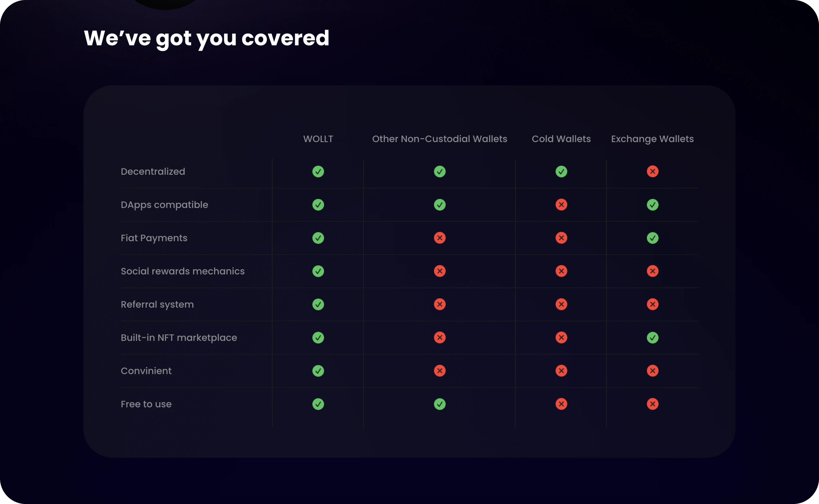Click the Other Non-Custodial Wallets column header
The width and height of the screenshot is (819, 504).
pyautogui.click(x=440, y=139)
